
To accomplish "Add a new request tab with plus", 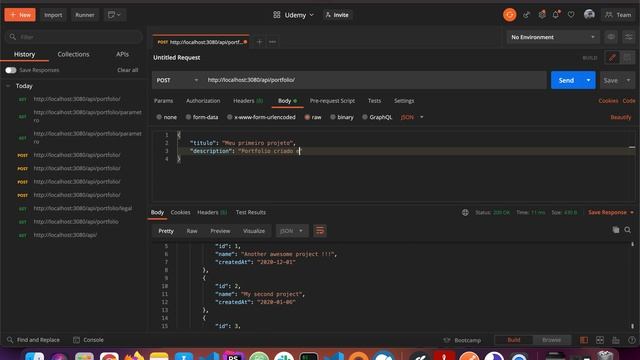I will (x=259, y=42).
